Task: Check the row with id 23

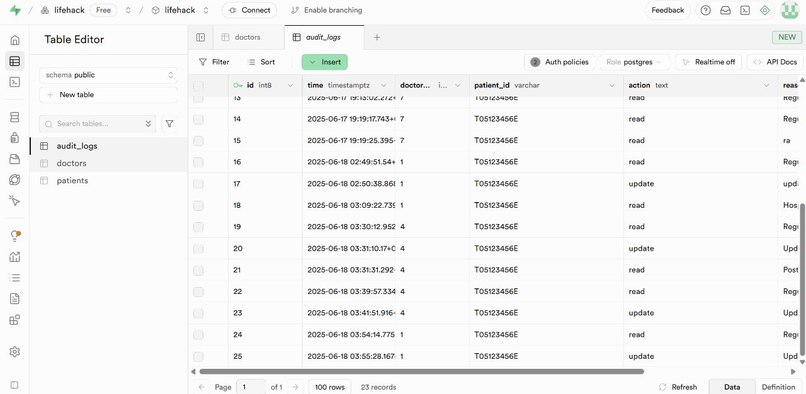Action: pyautogui.click(x=198, y=313)
